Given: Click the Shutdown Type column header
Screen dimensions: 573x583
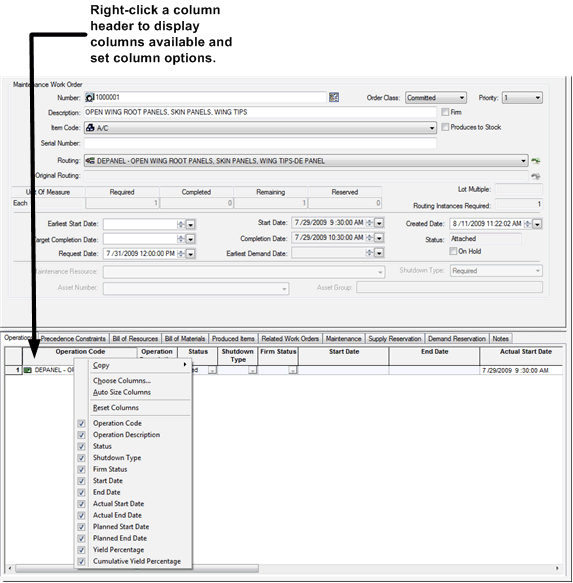Looking at the screenshot, I should pyautogui.click(x=238, y=356).
